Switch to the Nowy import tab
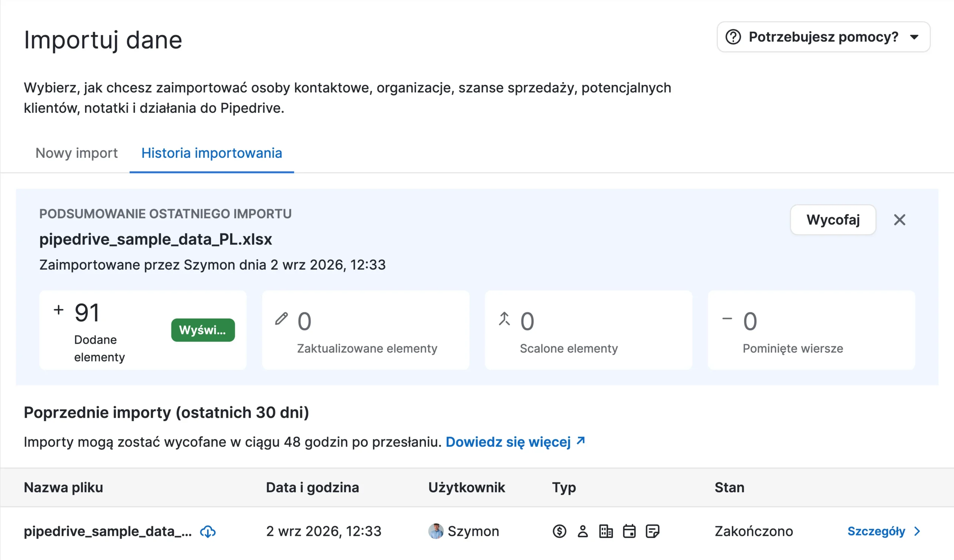This screenshot has width=954, height=560. point(76,153)
